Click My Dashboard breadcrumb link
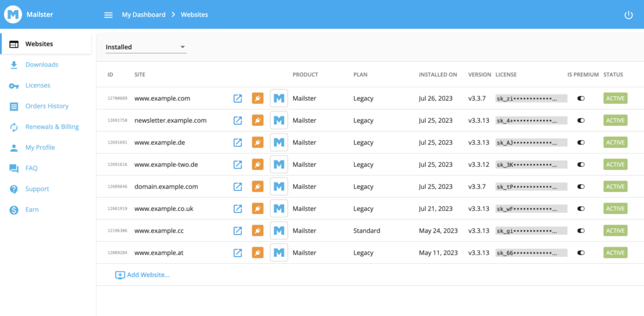This screenshot has height=316, width=644. [x=143, y=14]
